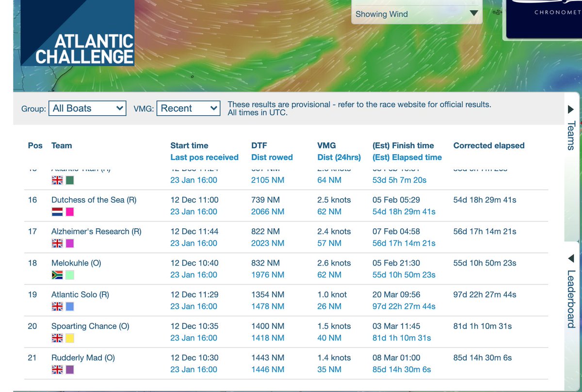582x392 pixels.
Task: Click UK flag for Rudderly Mad
Action: point(57,369)
